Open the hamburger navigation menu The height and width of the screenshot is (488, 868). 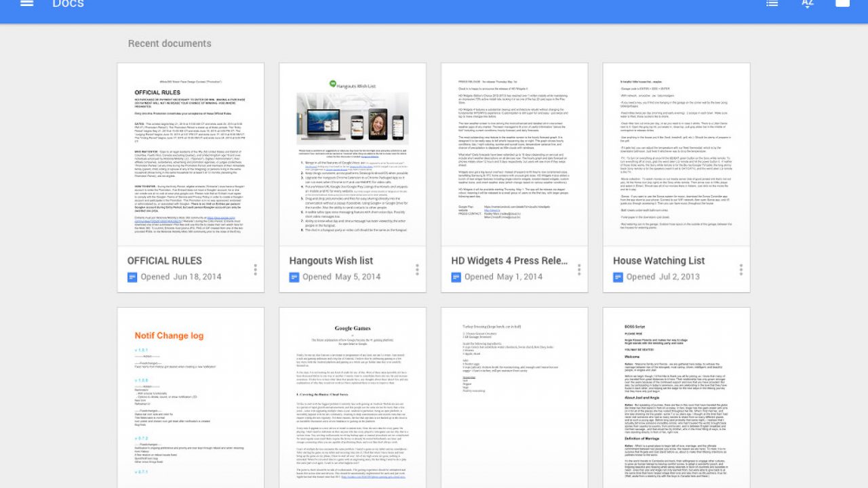tap(26, 3)
